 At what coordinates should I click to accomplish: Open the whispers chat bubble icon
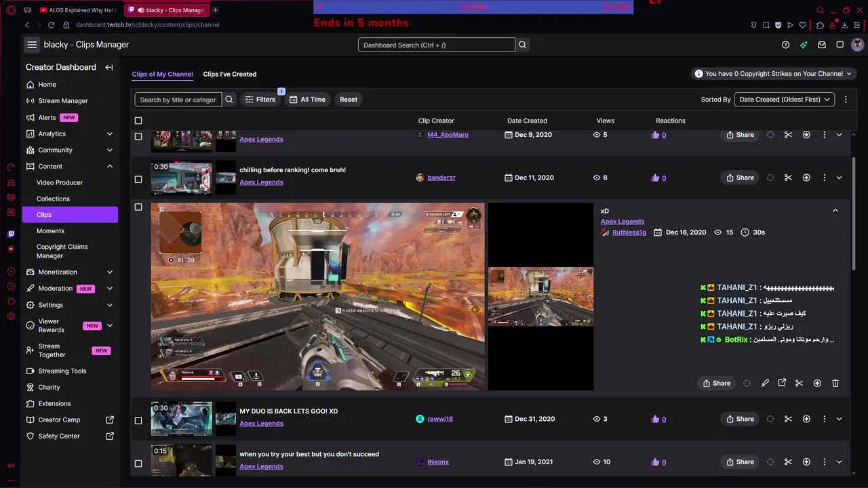(x=840, y=45)
